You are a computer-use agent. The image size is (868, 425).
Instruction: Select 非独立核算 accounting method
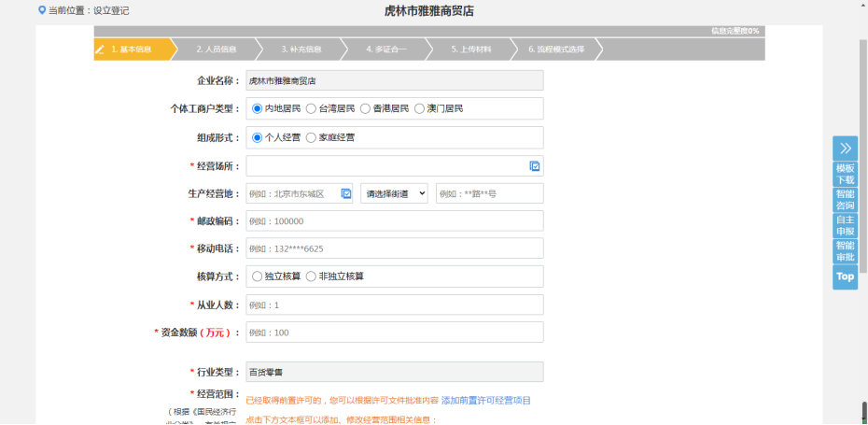pyautogui.click(x=311, y=276)
